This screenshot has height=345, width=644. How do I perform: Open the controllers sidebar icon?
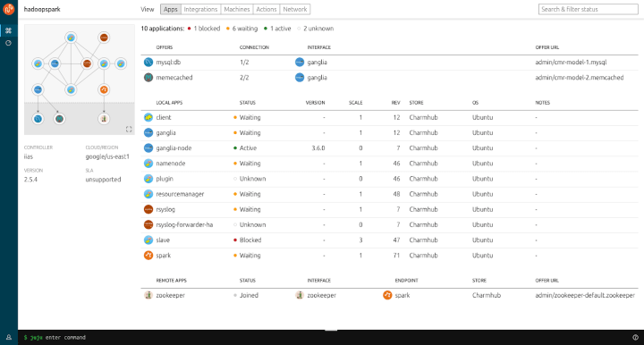(x=9, y=43)
